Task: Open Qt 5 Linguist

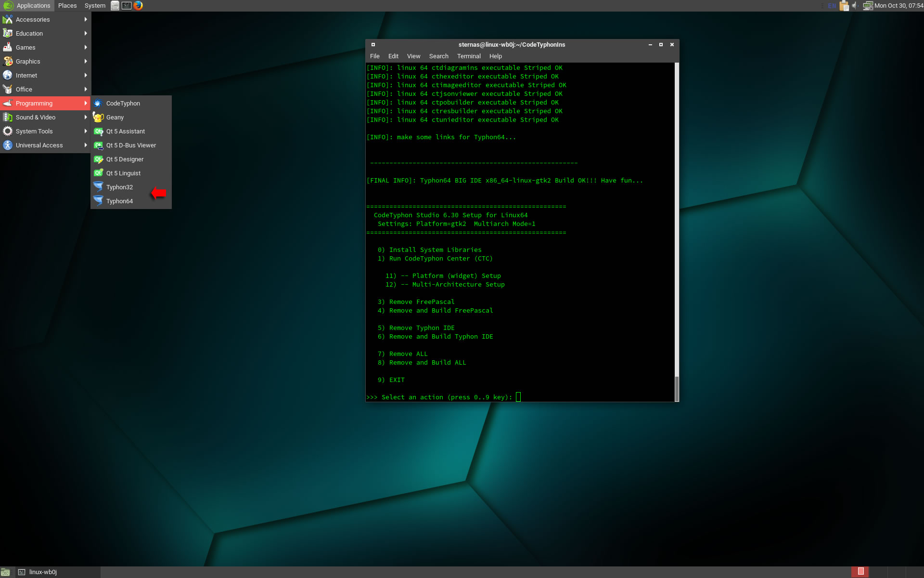Action: pos(131,173)
